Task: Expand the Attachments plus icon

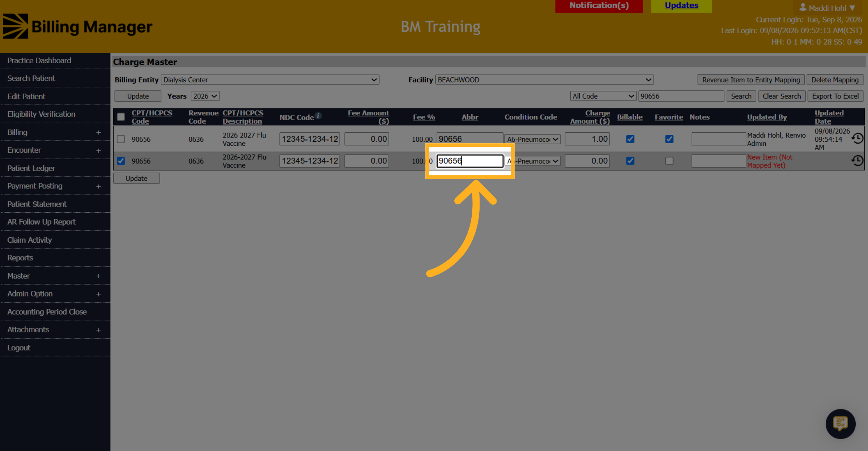Action: (x=98, y=330)
